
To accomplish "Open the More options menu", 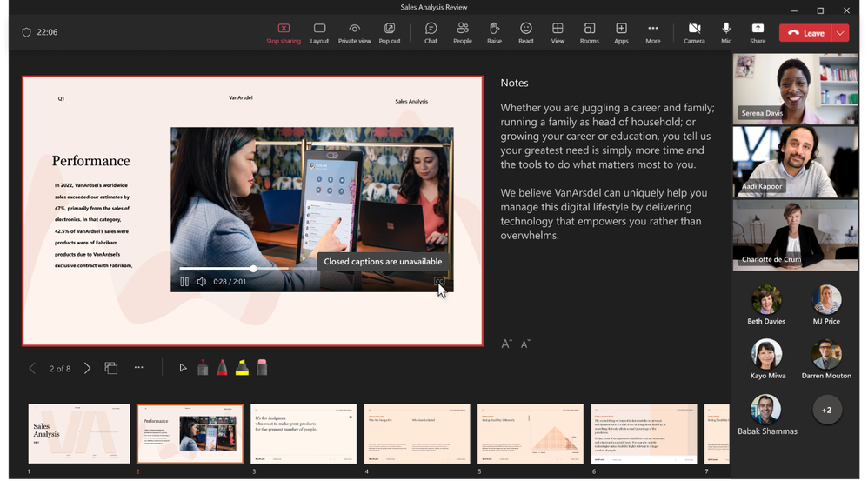I will point(652,33).
